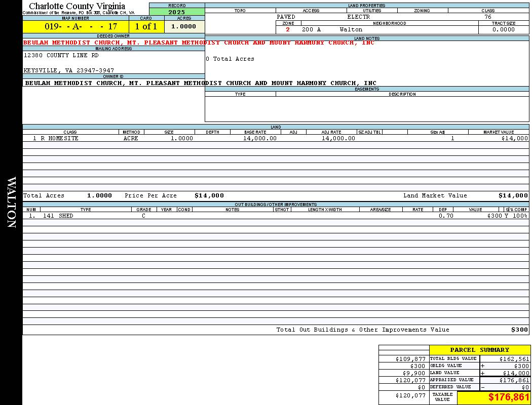The height and width of the screenshot is (405, 532).
Task: Select the green record year 2025 cell
Action: pyautogui.click(x=177, y=12)
